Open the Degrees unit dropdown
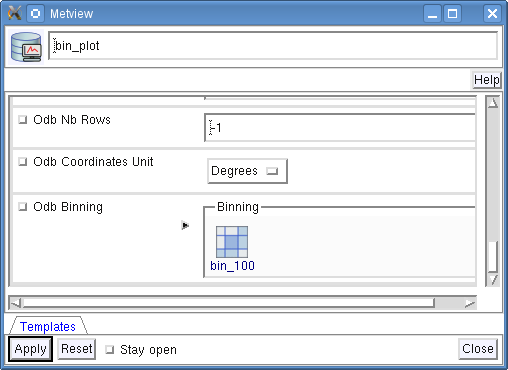Viewport: 508px width, 370px height. click(x=247, y=171)
